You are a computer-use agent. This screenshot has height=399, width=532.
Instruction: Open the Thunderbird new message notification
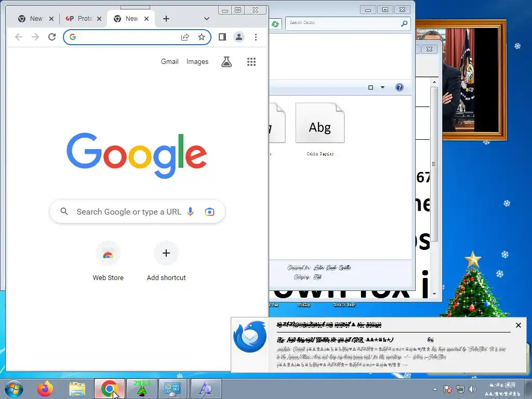pyautogui.click(x=378, y=345)
